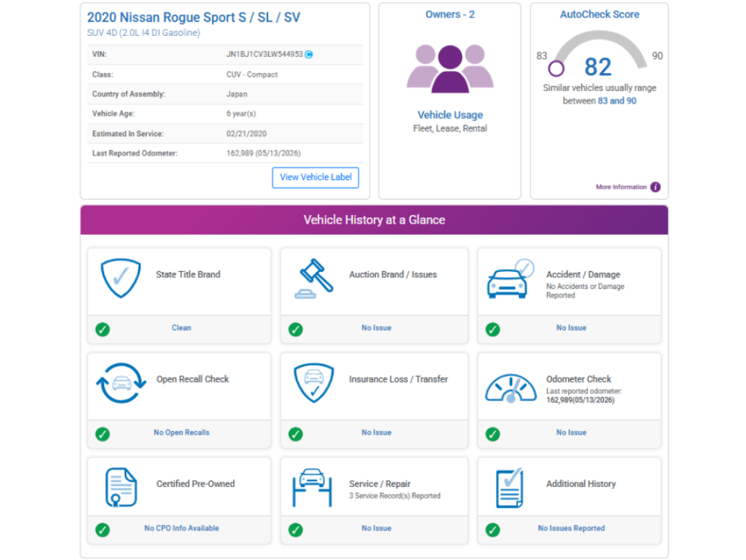Image resolution: width=746 pixels, height=560 pixels.
Task: Click green check under Accident / Damage
Action: point(492,329)
